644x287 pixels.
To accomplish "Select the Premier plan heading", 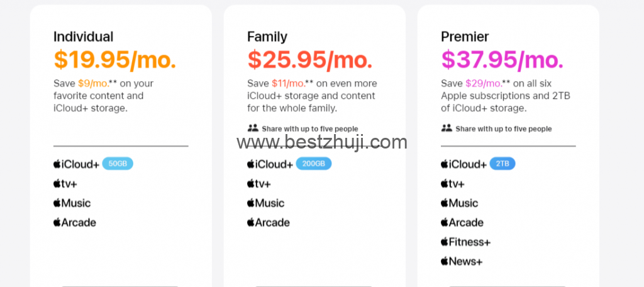I will click(465, 37).
